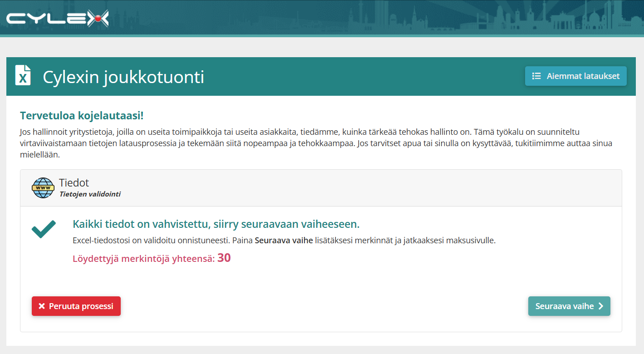
Task: Click the Löydettyjä merkintöjä yhteensä label
Action: coord(143,259)
